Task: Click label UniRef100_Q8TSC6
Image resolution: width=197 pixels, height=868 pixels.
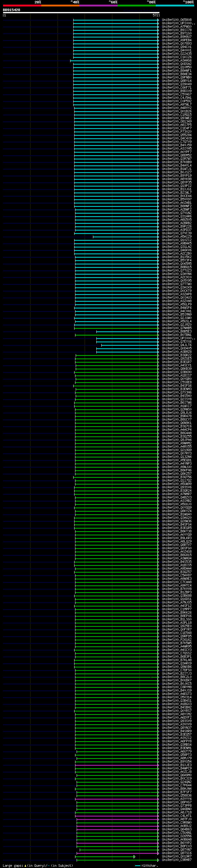Action: click(176, 853)
